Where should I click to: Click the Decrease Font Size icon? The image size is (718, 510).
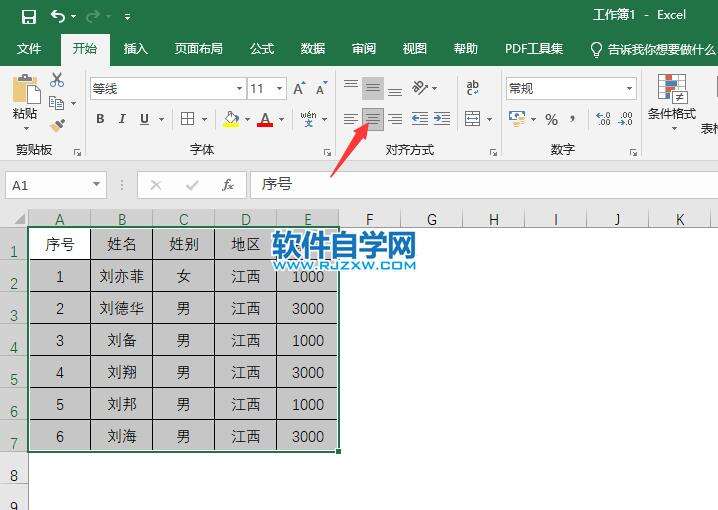click(321, 88)
